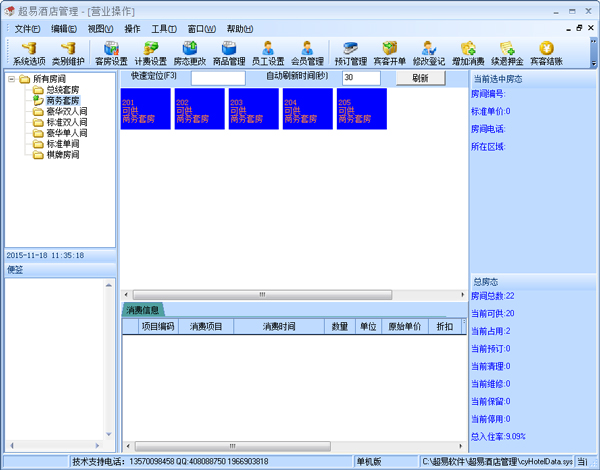Click 便签 notes scroll up arrow

(109, 285)
